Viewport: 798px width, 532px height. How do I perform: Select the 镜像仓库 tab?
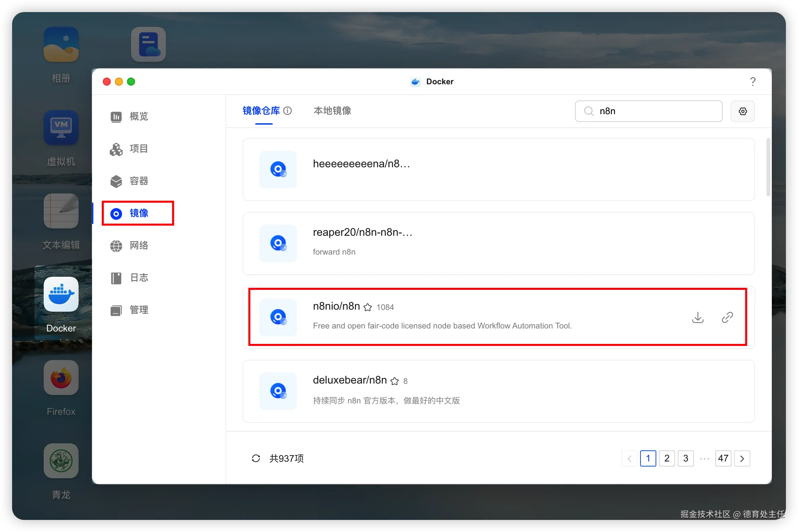click(261, 111)
